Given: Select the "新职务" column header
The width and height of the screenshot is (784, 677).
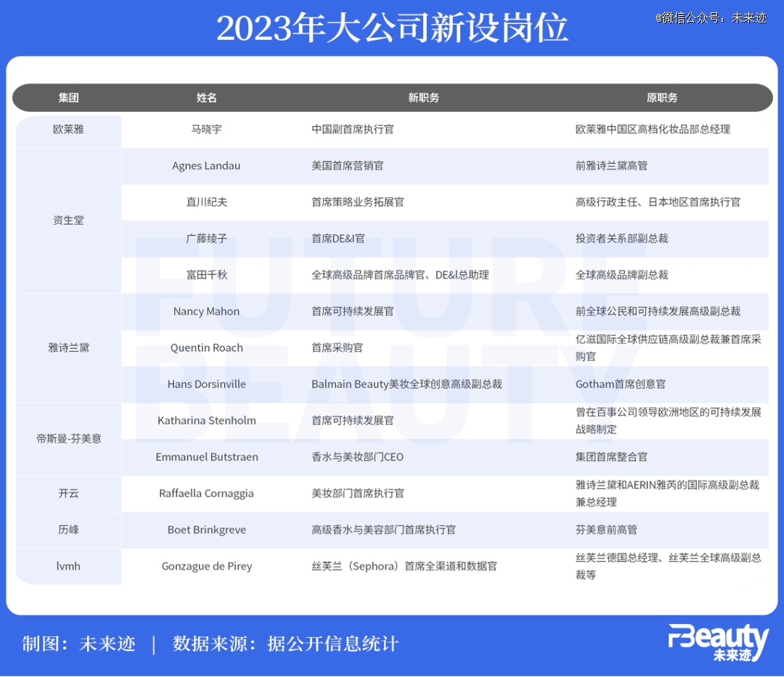Looking at the screenshot, I should (x=423, y=98).
